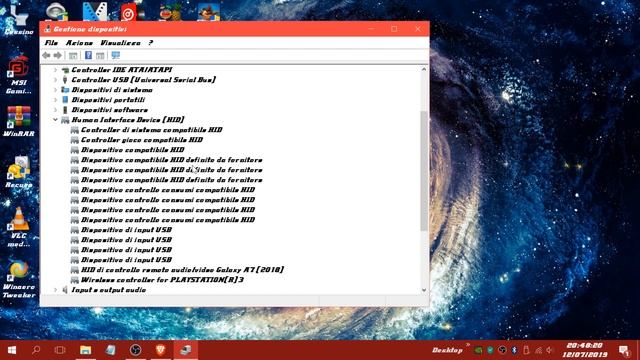
Task: Click the Gestione dispositivi taskbar button
Action: click(186, 350)
